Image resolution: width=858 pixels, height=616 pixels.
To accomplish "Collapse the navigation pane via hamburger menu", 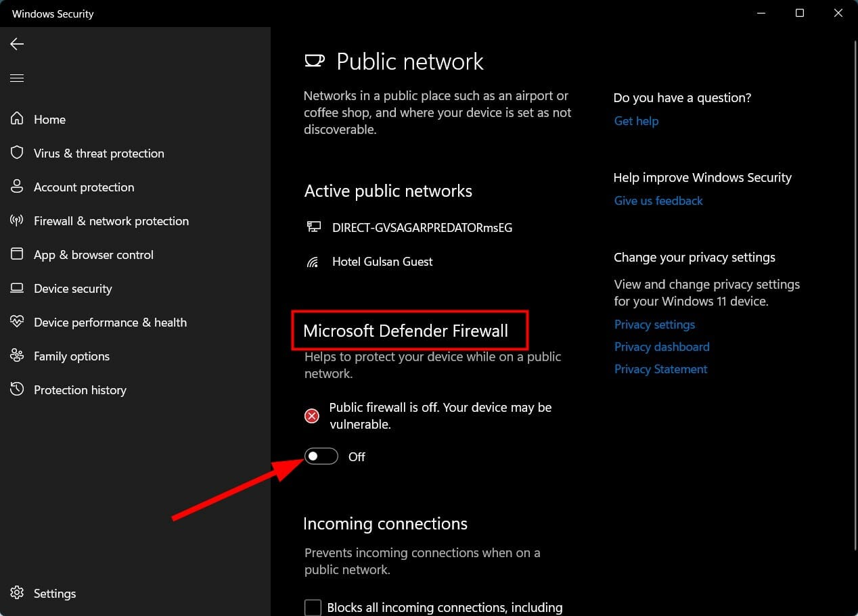I will pyautogui.click(x=17, y=78).
